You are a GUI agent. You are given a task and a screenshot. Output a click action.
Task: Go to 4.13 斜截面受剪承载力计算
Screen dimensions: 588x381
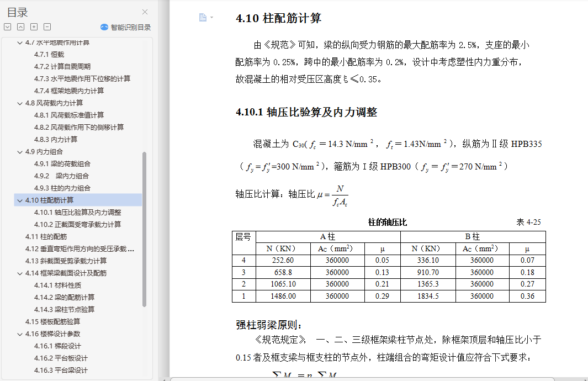tap(66, 261)
